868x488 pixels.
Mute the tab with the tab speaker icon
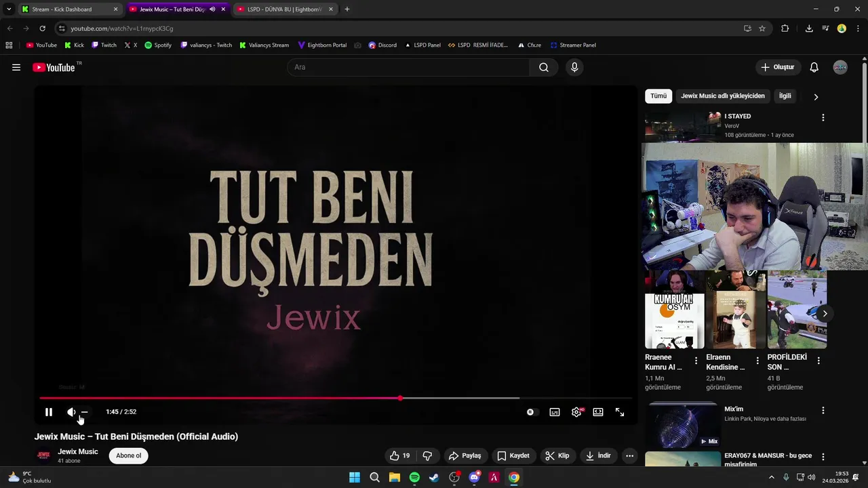(212, 9)
